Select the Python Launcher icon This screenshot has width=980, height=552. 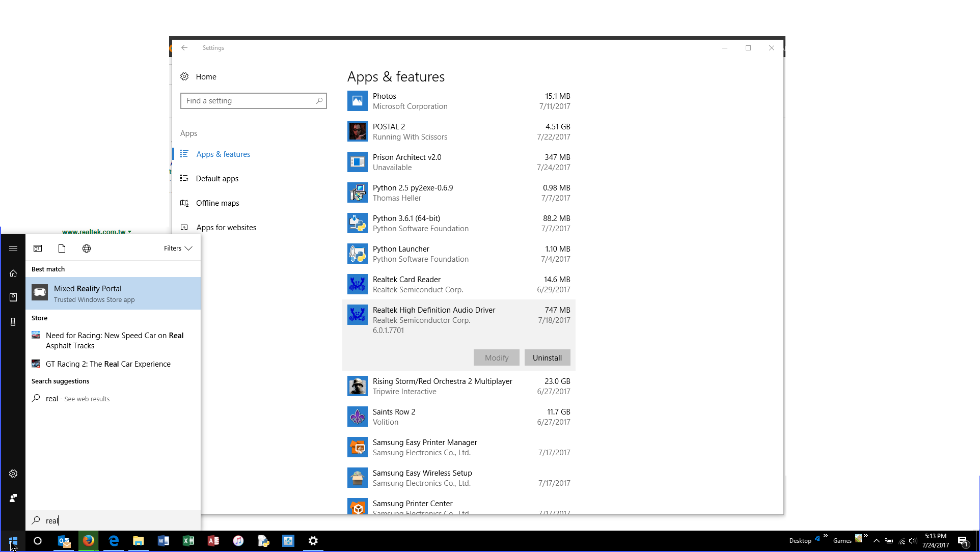click(357, 254)
